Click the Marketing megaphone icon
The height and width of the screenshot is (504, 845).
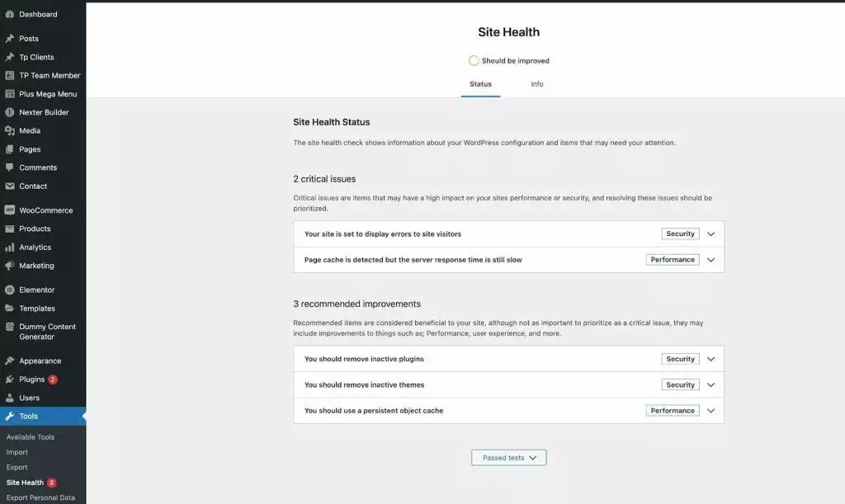tap(10, 265)
